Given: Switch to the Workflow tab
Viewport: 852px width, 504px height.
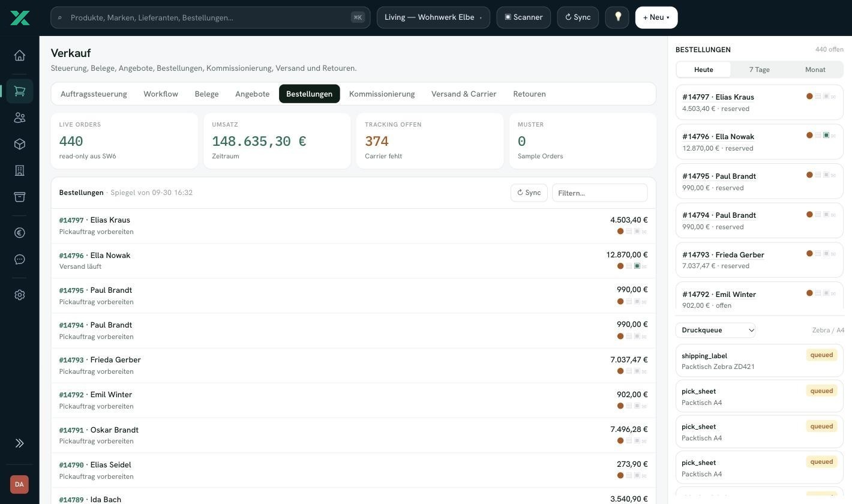Looking at the screenshot, I should [x=161, y=94].
